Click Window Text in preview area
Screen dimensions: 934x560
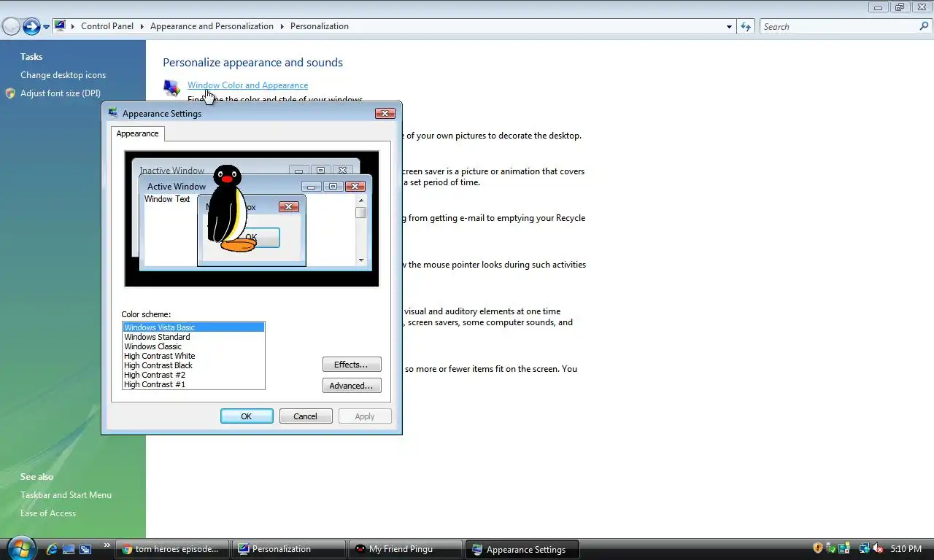point(167,199)
